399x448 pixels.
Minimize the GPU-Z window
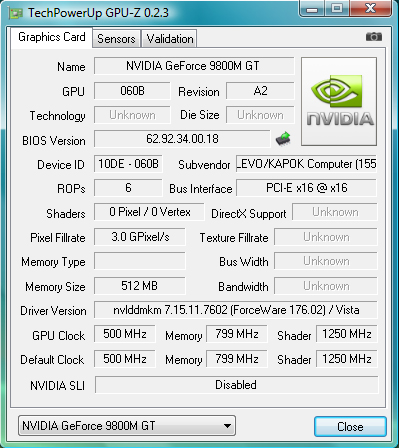point(312,8)
